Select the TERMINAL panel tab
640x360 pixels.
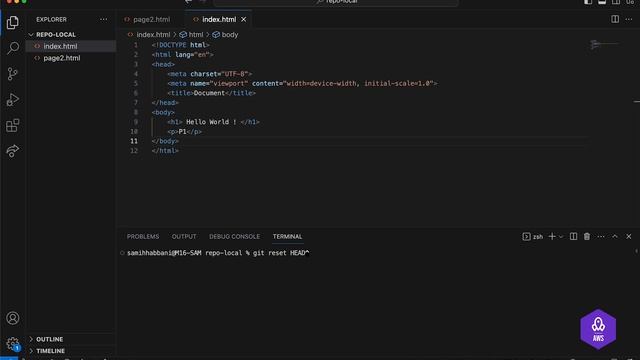click(x=287, y=236)
